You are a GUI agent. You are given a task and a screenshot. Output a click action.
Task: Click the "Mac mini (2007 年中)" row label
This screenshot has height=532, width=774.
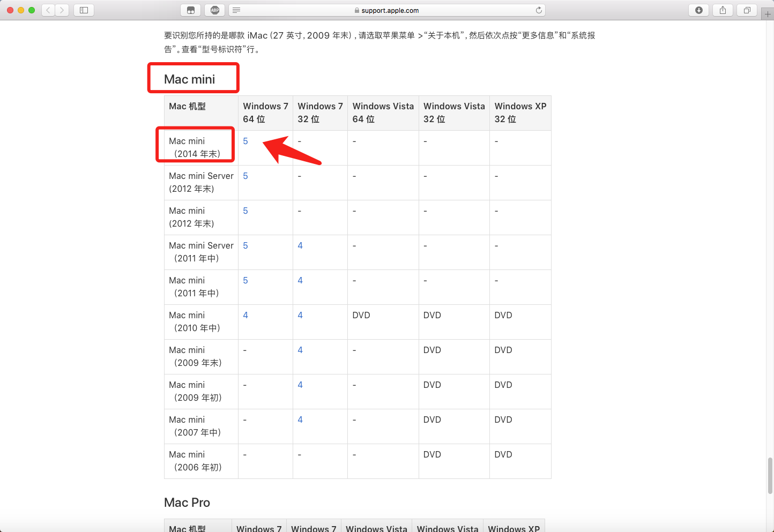(x=195, y=426)
